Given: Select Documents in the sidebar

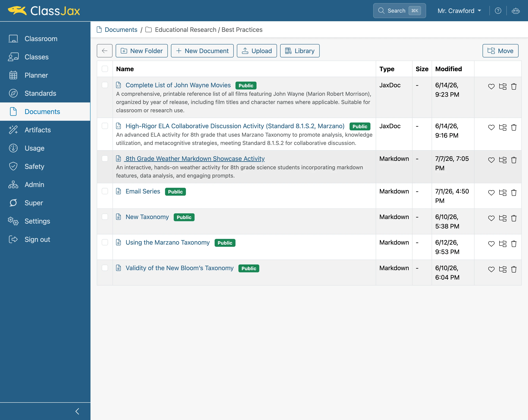Looking at the screenshot, I should coord(45,112).
